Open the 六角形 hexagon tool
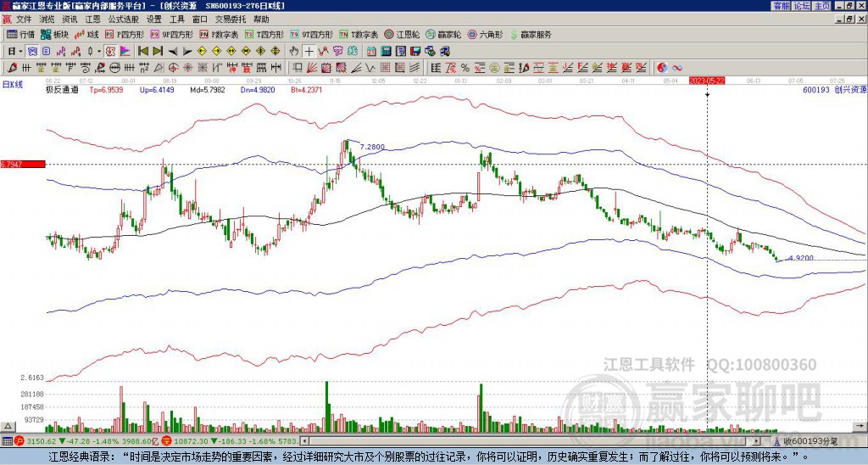Screen dimensions: 868x465 [485, 34]
